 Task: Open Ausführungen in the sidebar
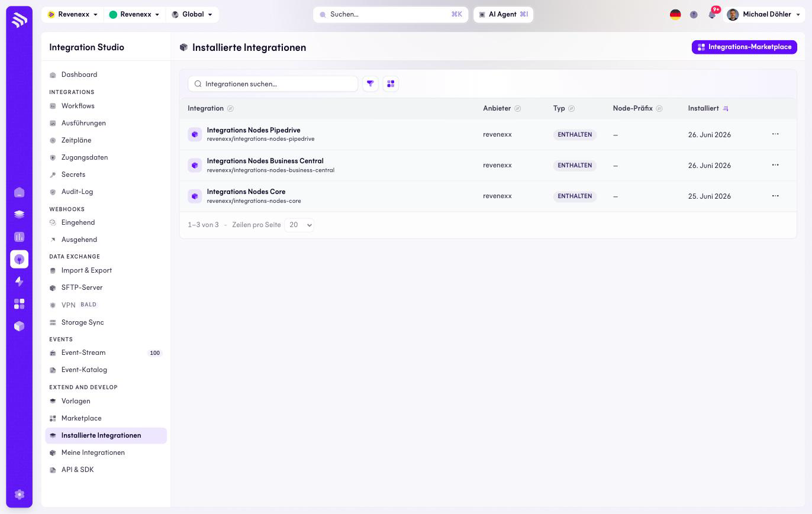point(106,124)
